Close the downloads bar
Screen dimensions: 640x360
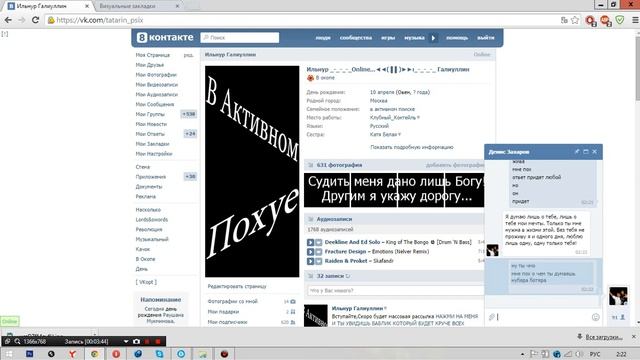634,337
